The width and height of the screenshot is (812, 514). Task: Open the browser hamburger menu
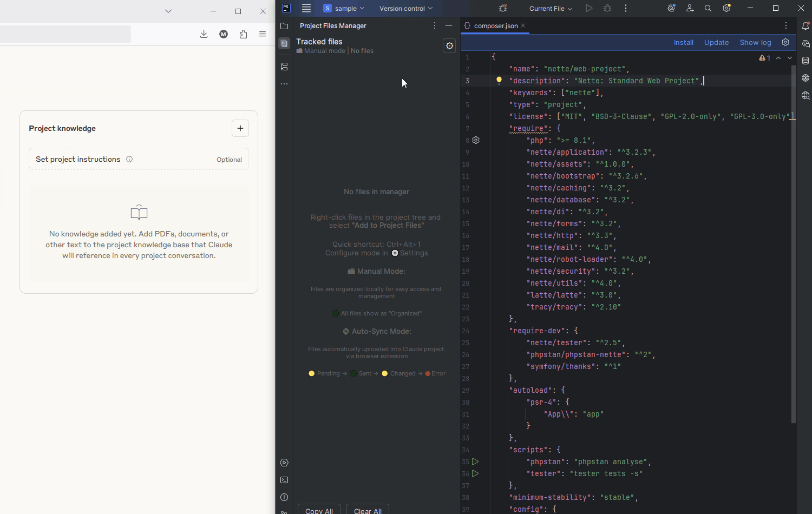tap(263, 34)
